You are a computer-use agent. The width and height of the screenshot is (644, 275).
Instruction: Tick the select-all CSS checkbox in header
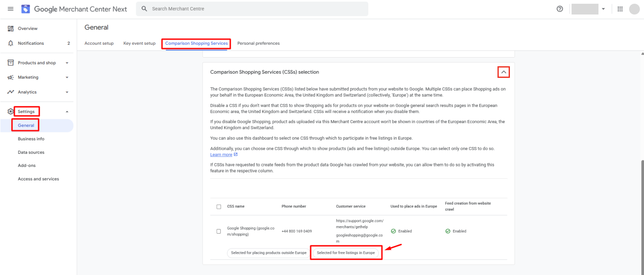[219, 207]
